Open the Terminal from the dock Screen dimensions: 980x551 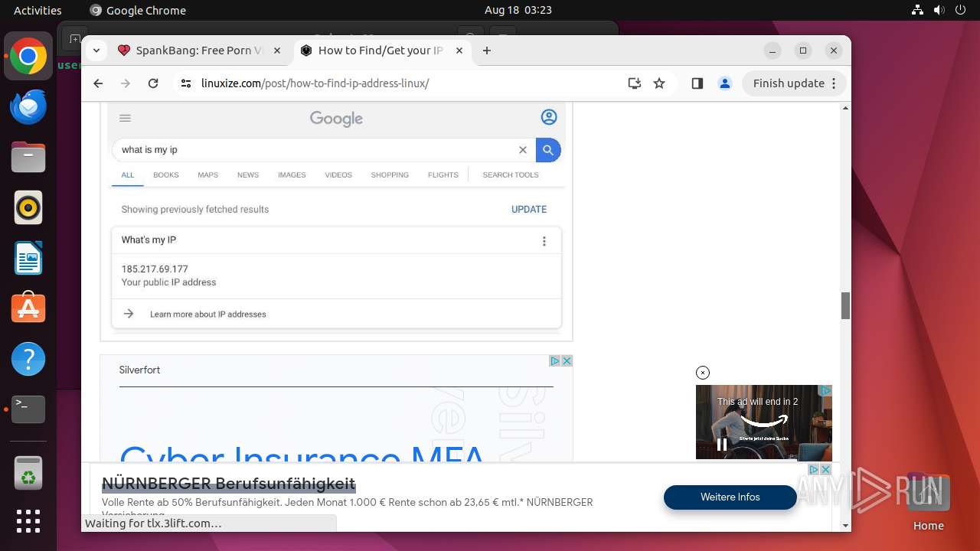coord(28,409)
